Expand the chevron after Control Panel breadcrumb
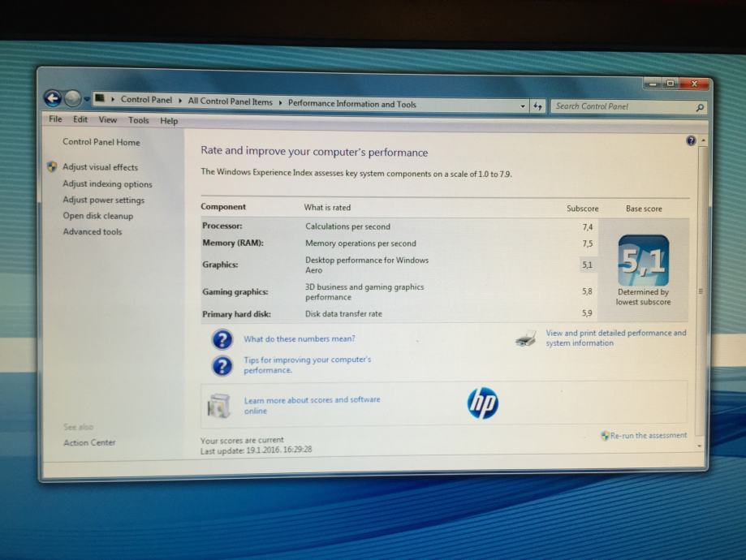 [180, 101]
